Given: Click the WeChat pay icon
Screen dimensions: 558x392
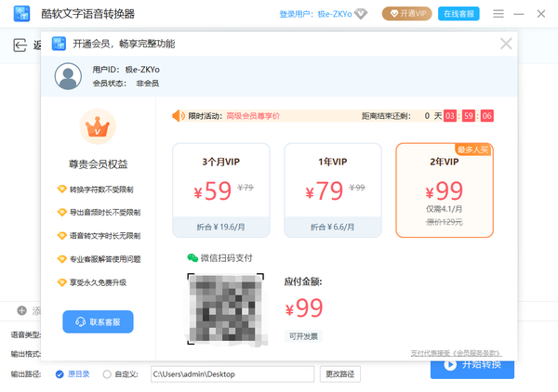Looking at the screenshot, I should [x=193, y=258].
